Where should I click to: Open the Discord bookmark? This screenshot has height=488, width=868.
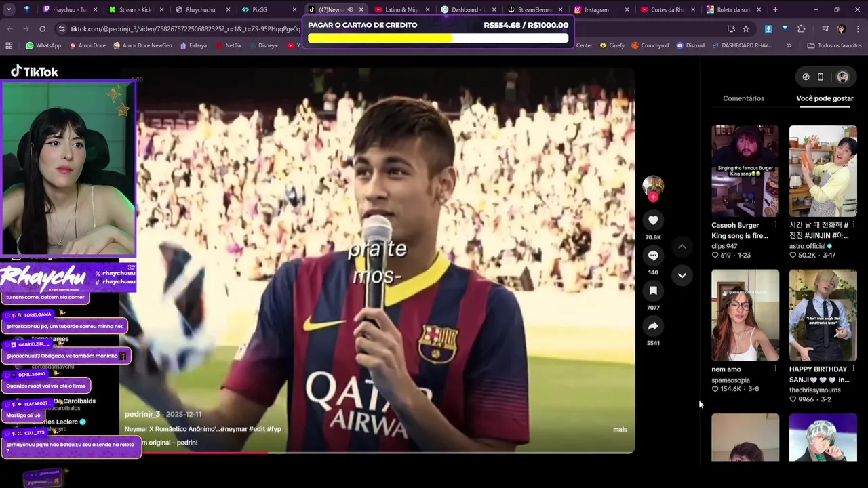690,45
